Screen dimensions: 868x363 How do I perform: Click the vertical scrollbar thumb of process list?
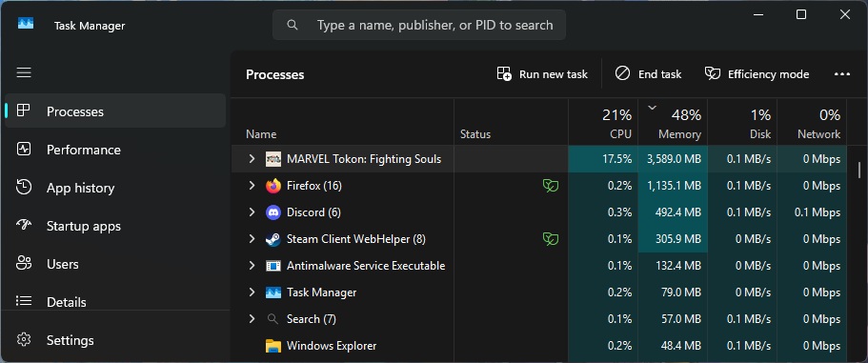click(859, 171)
